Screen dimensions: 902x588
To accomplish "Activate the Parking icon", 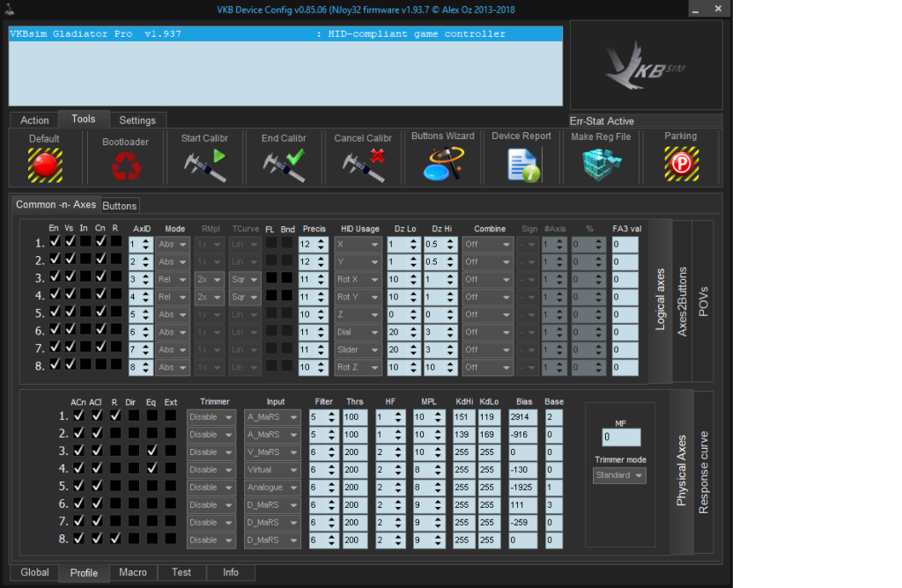I will tap(681, 164).
